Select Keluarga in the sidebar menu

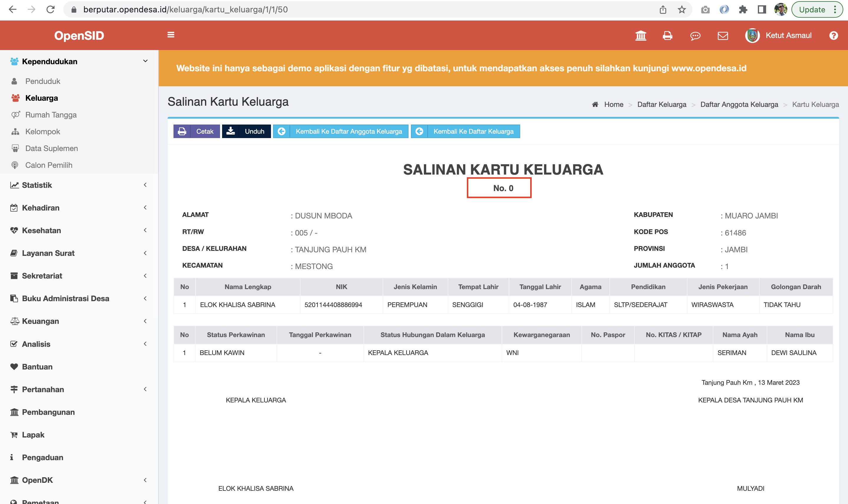[x=42, y=98]
